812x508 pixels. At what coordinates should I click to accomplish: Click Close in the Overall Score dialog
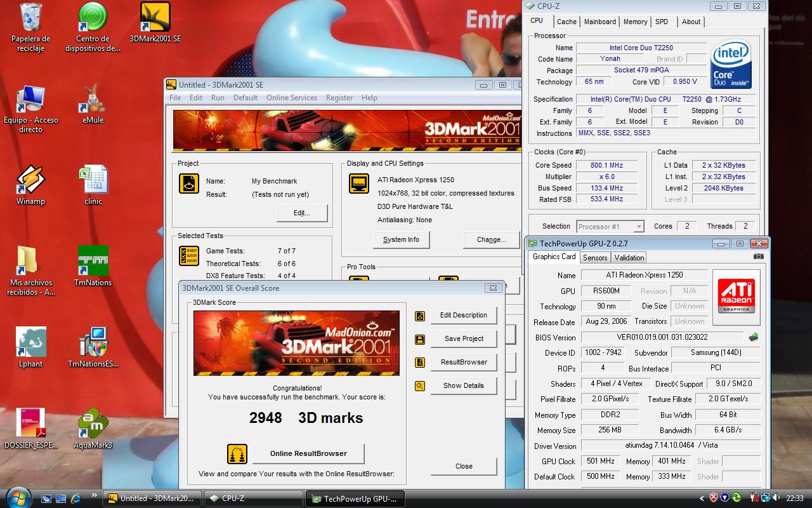[x=464, y=467]
